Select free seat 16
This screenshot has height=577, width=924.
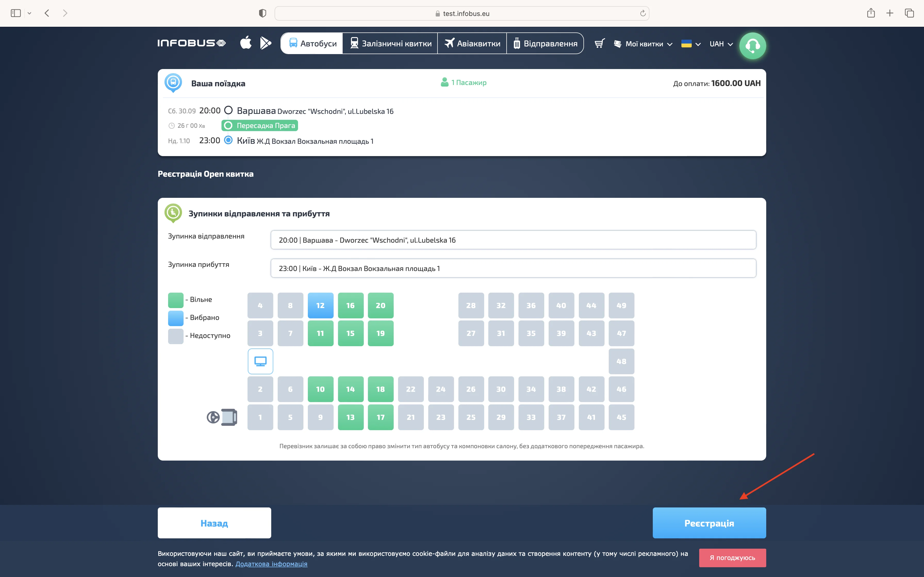tap(350, 305)
